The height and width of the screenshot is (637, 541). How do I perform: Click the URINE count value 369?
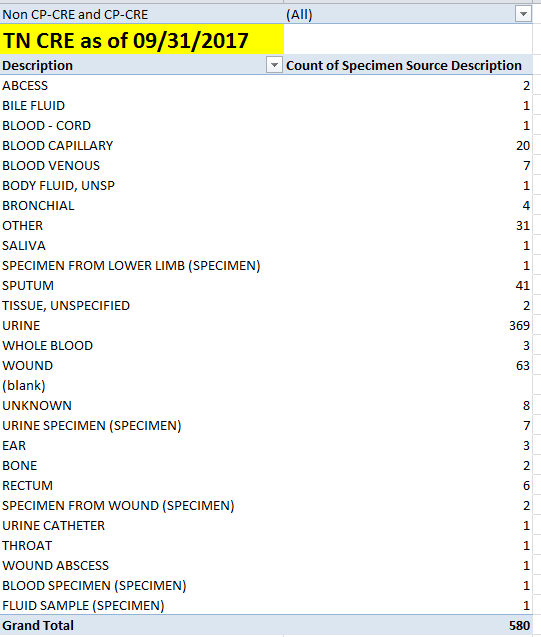point(519,325)
